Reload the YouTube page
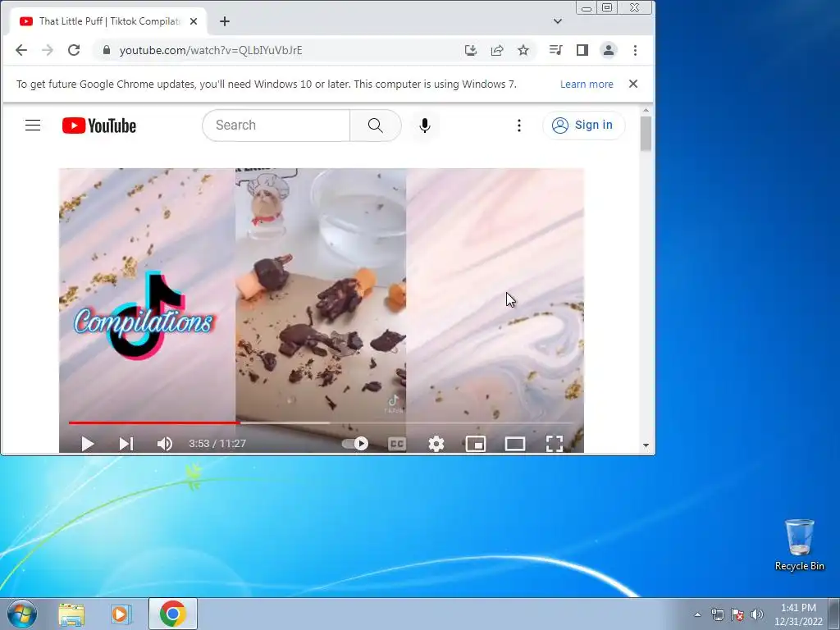 74,50
